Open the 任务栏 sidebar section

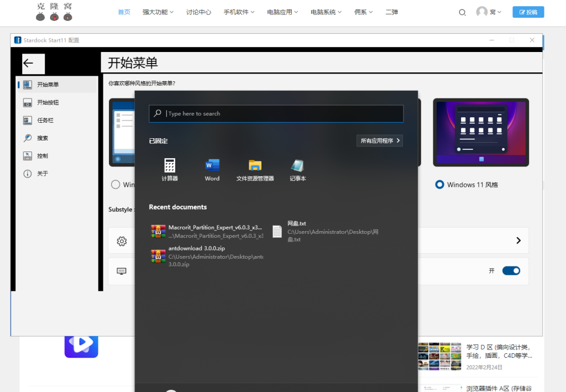tap(57, 120)
